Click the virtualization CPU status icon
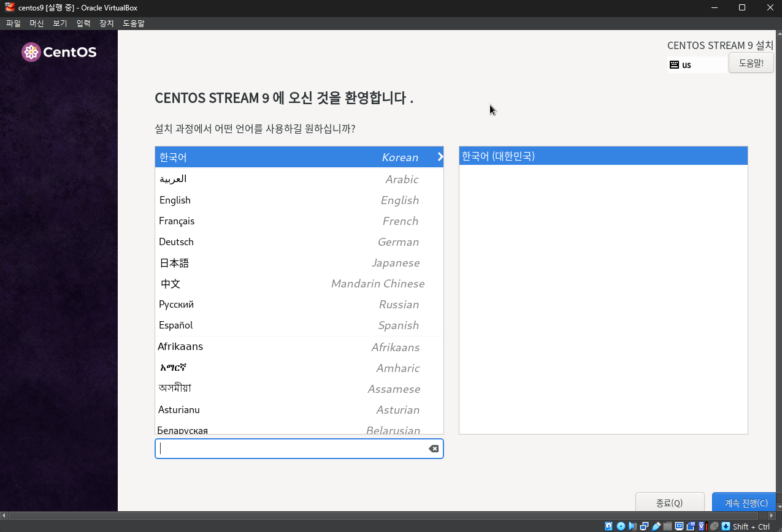The image size is (782, 532). click(x=702, y=526)
